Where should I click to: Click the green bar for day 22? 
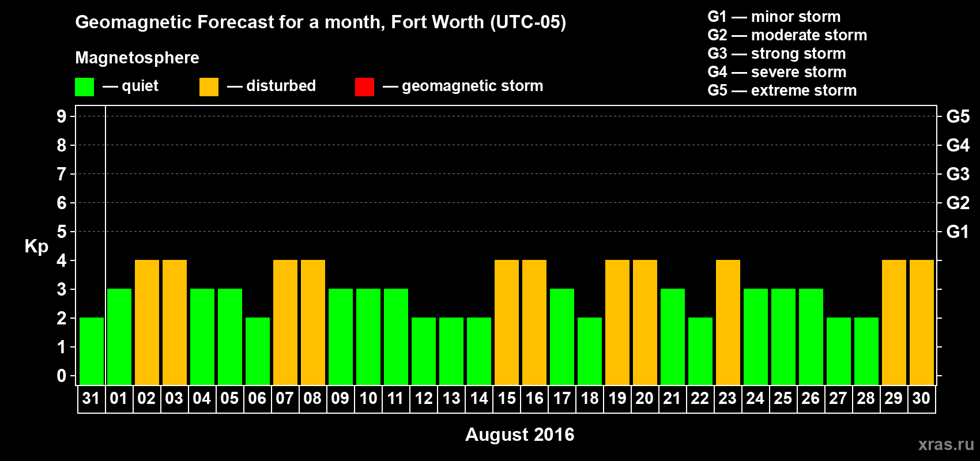pyautogui.click(x=700, y=351)
